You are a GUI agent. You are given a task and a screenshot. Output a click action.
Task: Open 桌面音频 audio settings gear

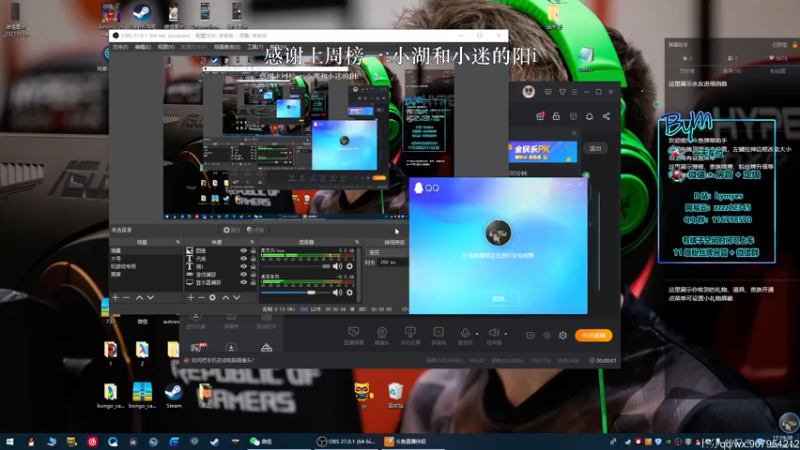pos(349,292)
